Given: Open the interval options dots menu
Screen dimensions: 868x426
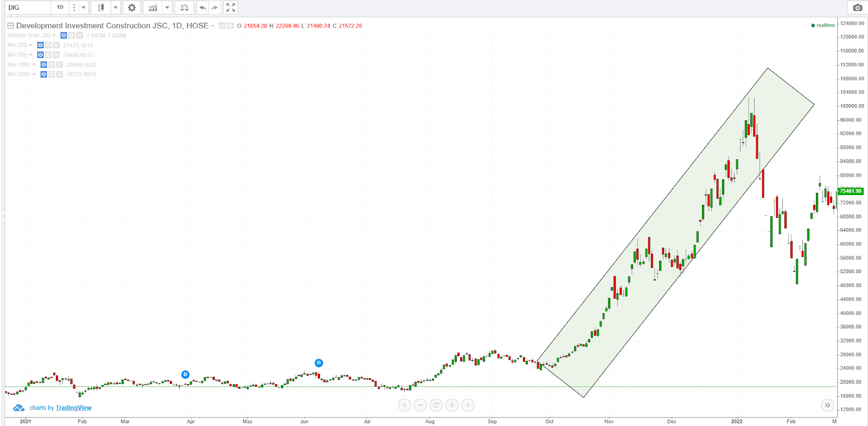Looking at the screenshot, I should (x=74, y=8).
